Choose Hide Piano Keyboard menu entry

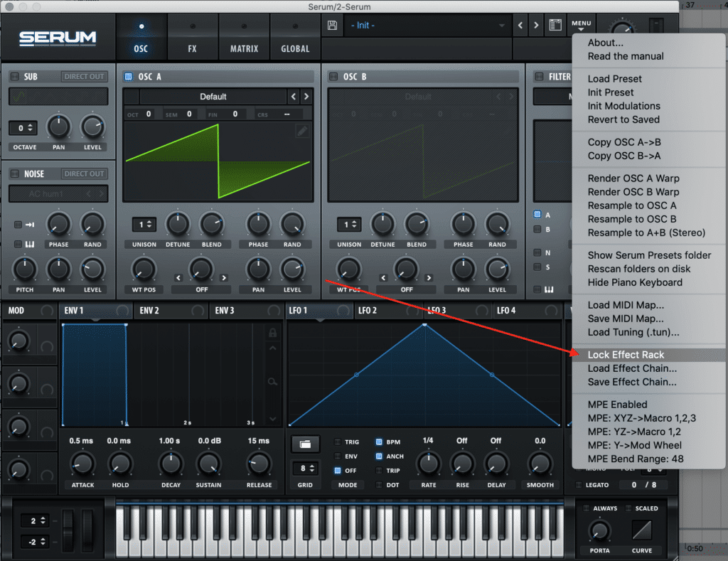pos(648,282)
